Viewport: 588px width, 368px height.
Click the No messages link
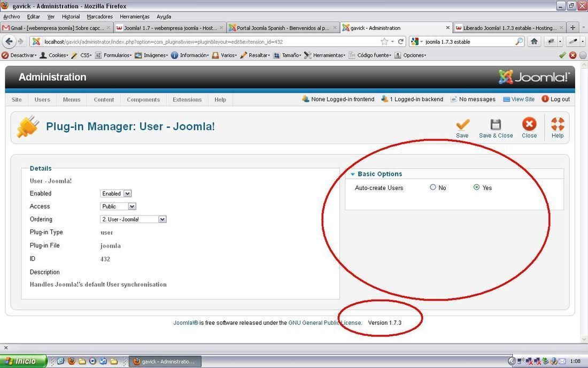point(473,99)
